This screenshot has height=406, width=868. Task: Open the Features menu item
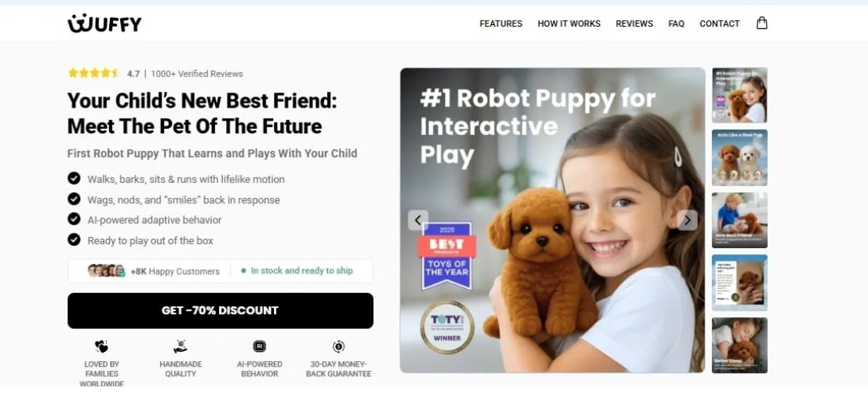point(501,24)
